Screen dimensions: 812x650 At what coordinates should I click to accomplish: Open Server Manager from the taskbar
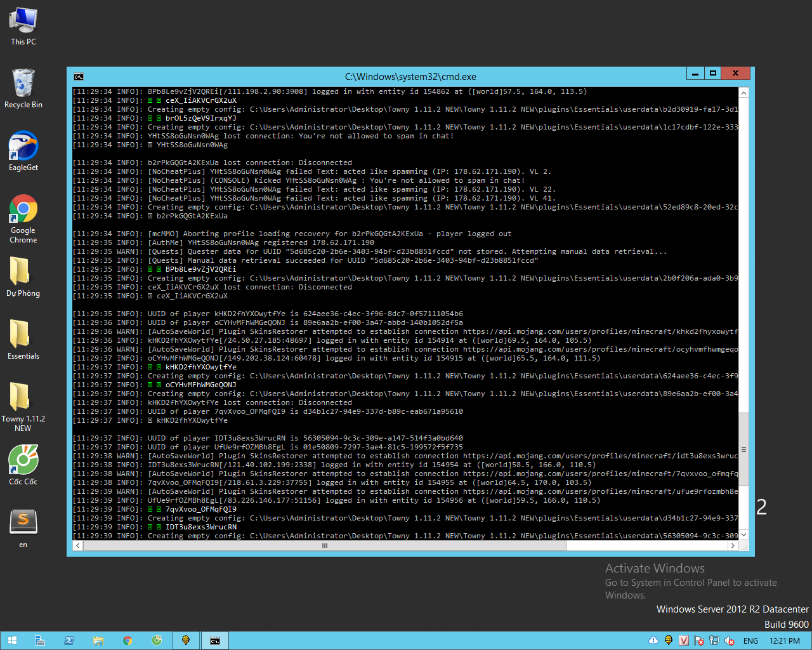[40, 640]
